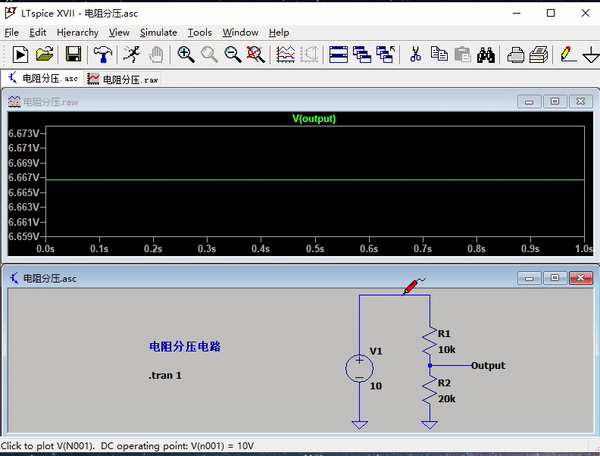
Task: Click the 1.0s time axis label
Action: (584, 249)
